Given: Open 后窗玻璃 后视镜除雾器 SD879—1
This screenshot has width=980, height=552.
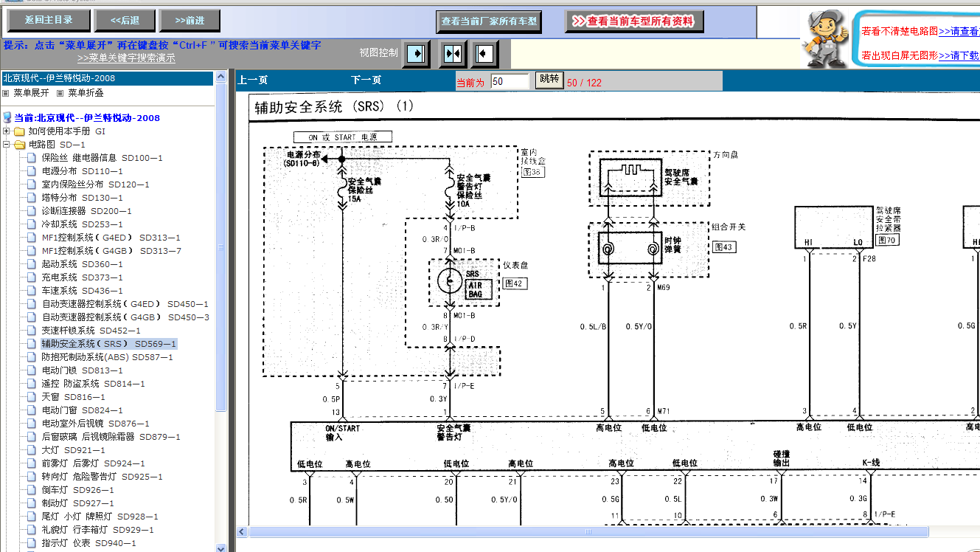Looking at the screenshot, I should pyautogui.click(x=111, y=437).
